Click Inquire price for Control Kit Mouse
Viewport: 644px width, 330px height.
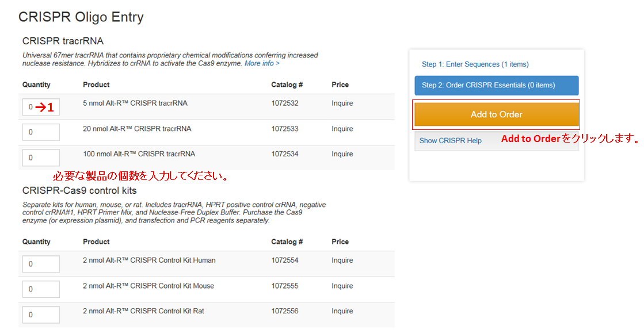click(342, 286)
